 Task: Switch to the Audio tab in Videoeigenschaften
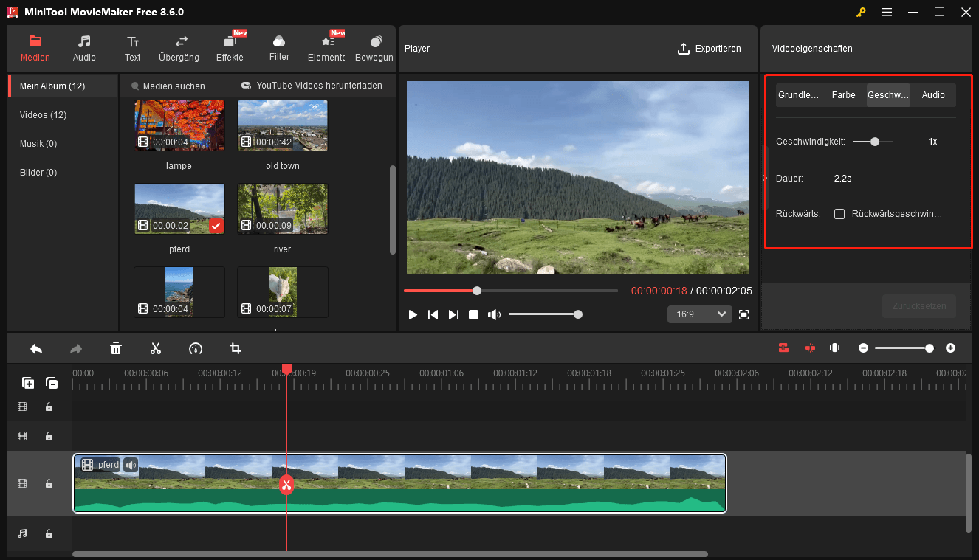click(932, 94)
